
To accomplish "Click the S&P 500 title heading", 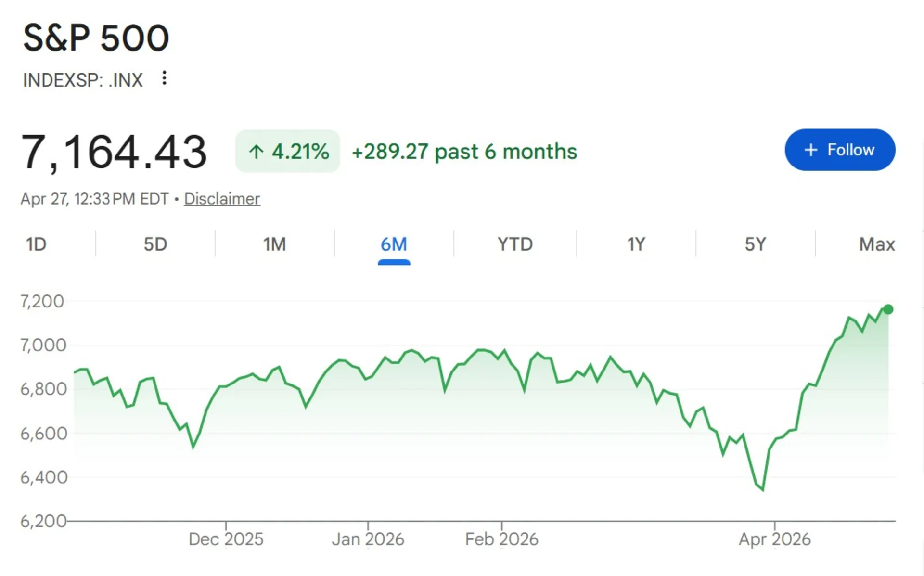I will point(96,38).
